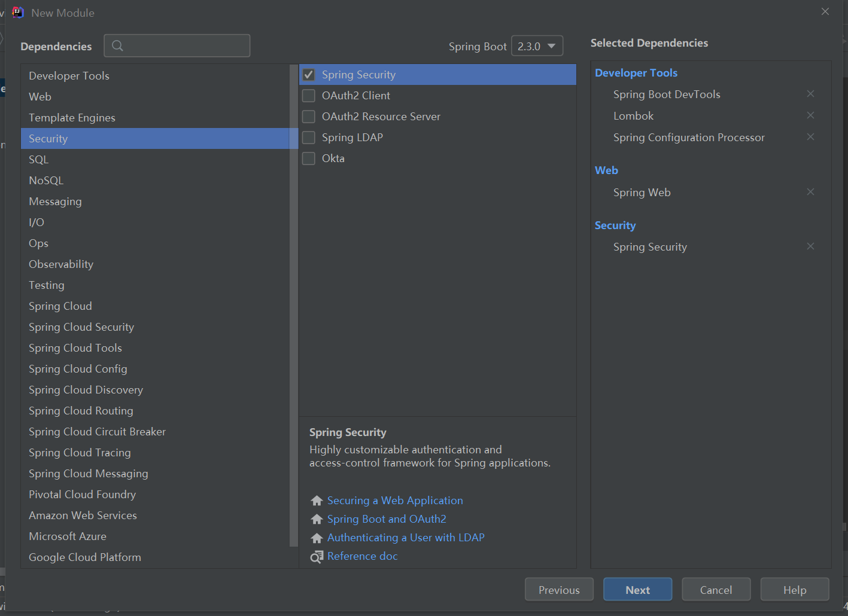Click home icon beside Authenticating a User with LDAP
This screenshot has width=848, height=616.
point(317,538)
